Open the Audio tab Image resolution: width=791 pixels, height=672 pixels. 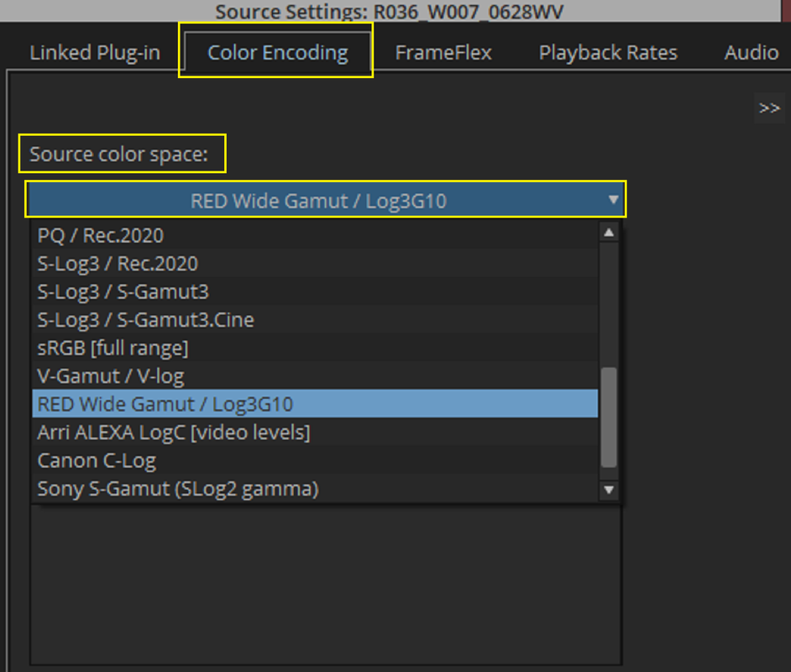pos(752,52)
